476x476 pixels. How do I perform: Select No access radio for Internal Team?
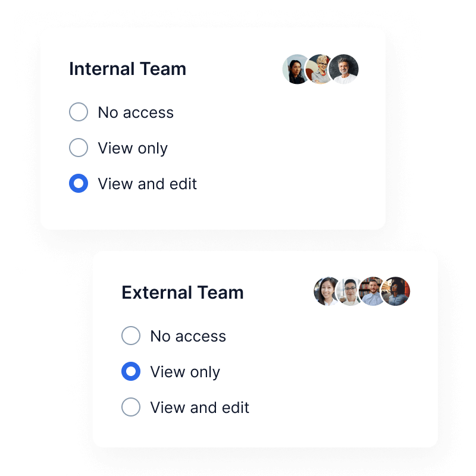79,112
